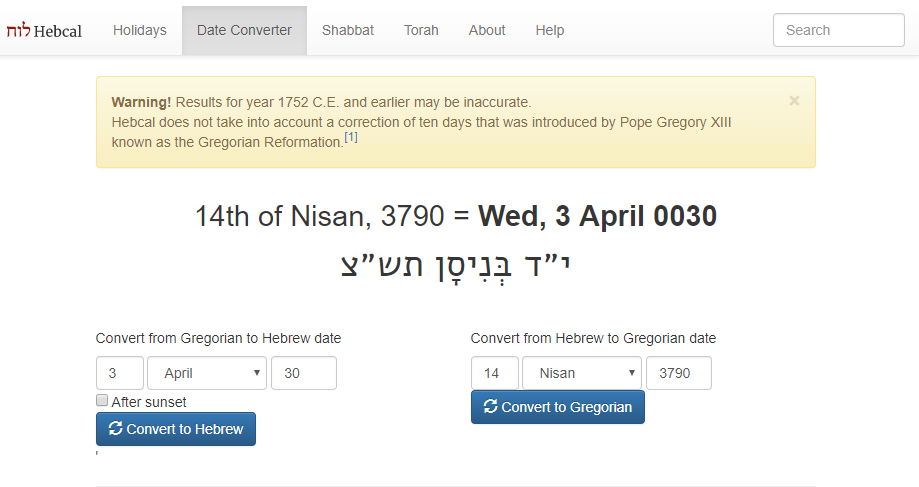Screen dimensions: 919x487
Task: Dismiss the warning with the X icon
Action: [x=794, y=101]
